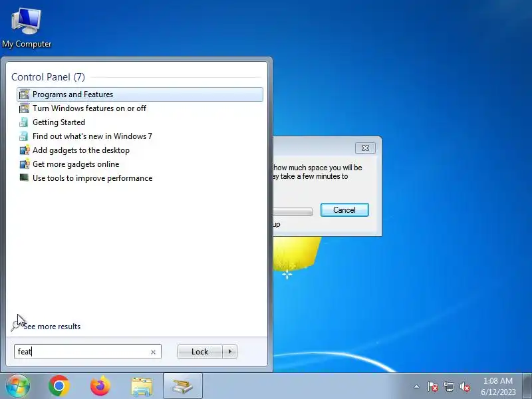Open Turn Windows features on or off

click(x=89, y=108)
